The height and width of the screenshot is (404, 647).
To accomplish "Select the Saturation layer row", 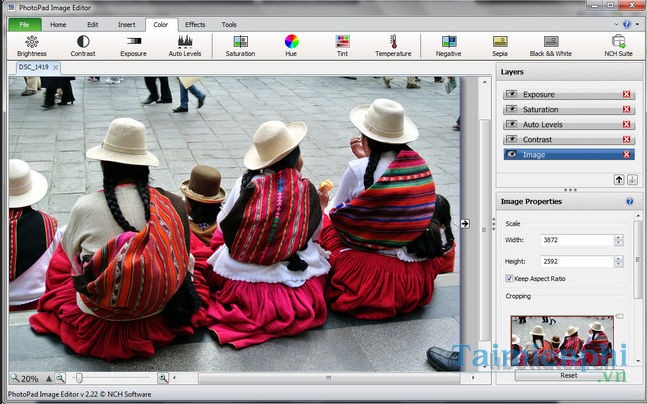I will [x=569, y=109].
